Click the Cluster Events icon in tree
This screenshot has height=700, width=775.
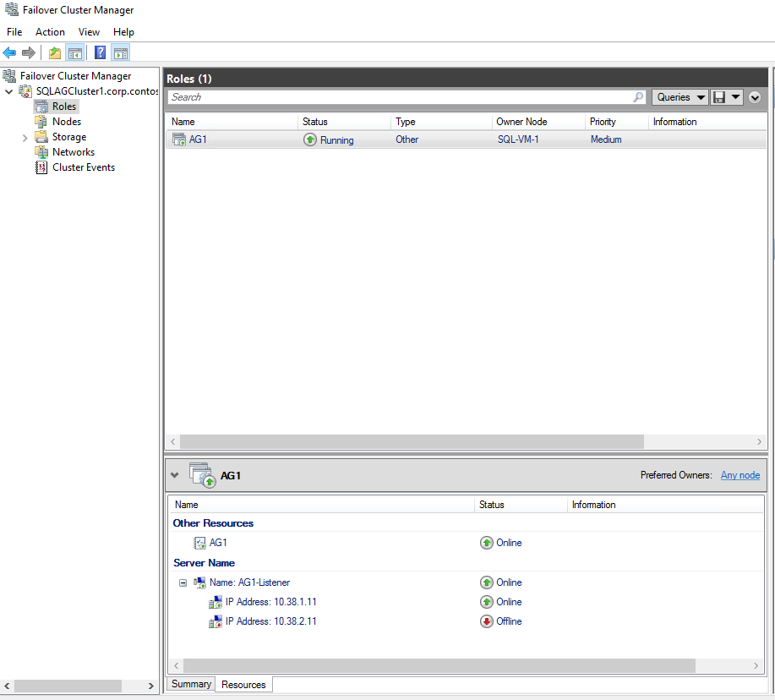[x=41, y=167]
